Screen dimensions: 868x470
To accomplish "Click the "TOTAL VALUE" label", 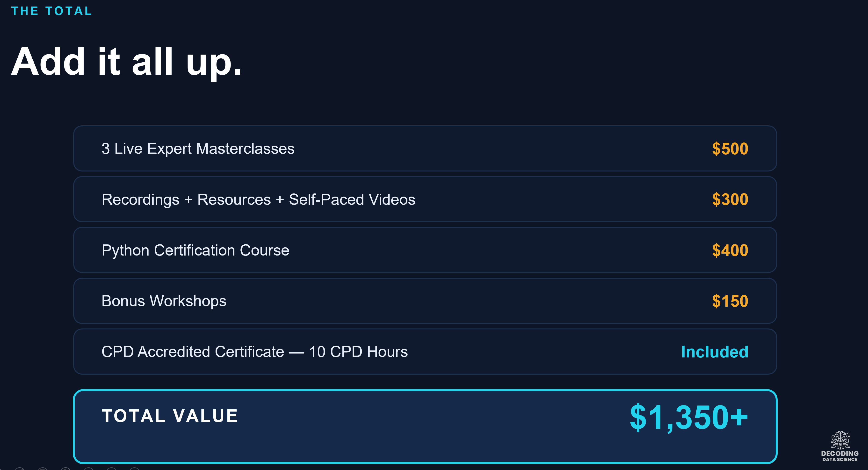I will (170, 416).
